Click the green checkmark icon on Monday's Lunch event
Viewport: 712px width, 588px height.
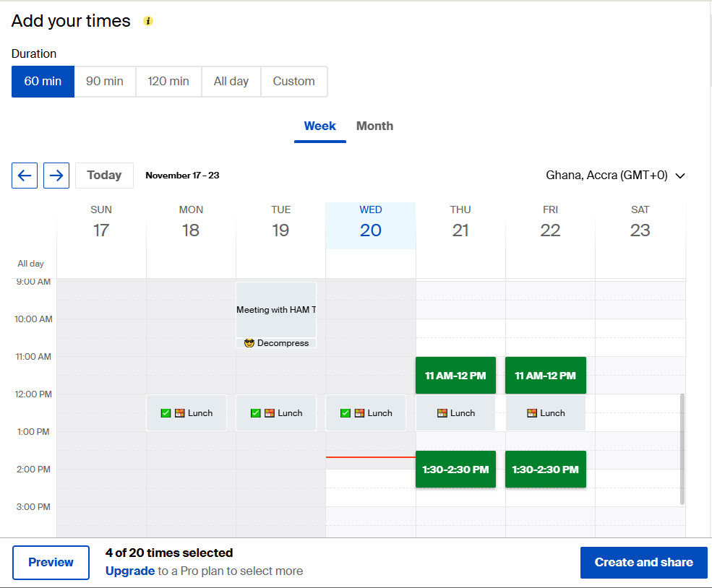166,412
